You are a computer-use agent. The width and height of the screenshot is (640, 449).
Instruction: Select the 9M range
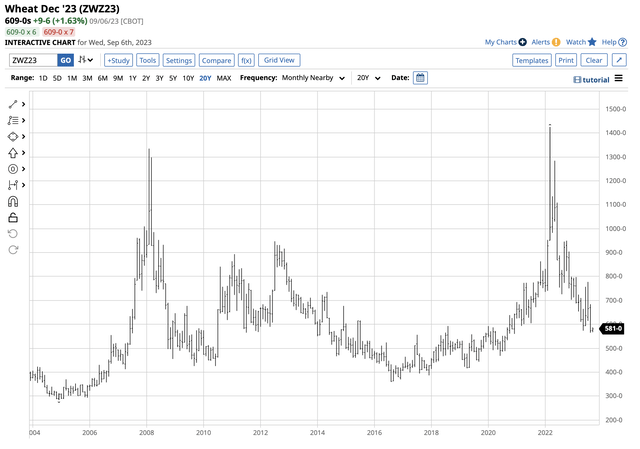(118, 78)
